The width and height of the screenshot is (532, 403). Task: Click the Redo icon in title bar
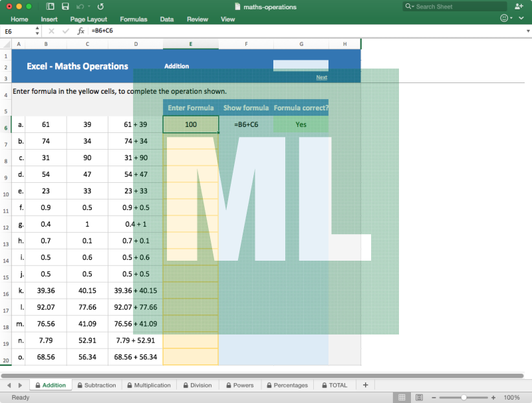(100, 6)
